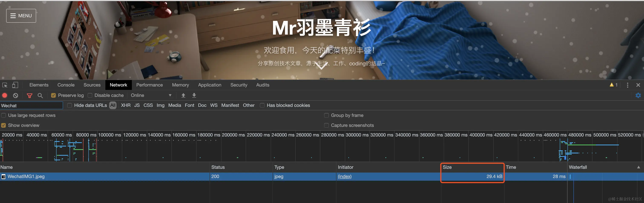Filter requests by WS
This screenshot has height=203, width=644.
[x=214, y=105]
